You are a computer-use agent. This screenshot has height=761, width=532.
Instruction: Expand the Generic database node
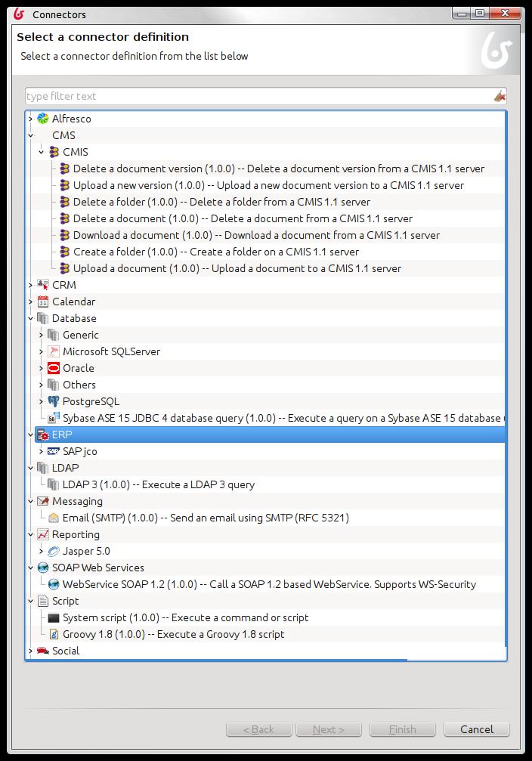[x=42, y=335]
